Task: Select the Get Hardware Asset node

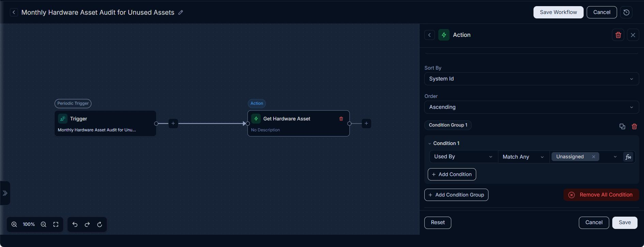Action: click(x=298, y=123)
